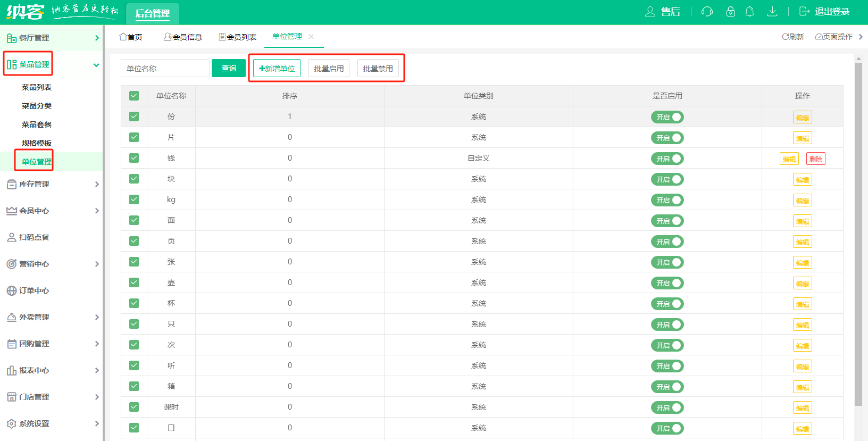868x441 pixels.
Task: Click the 售后 user icon
Action: click(650, 12)
